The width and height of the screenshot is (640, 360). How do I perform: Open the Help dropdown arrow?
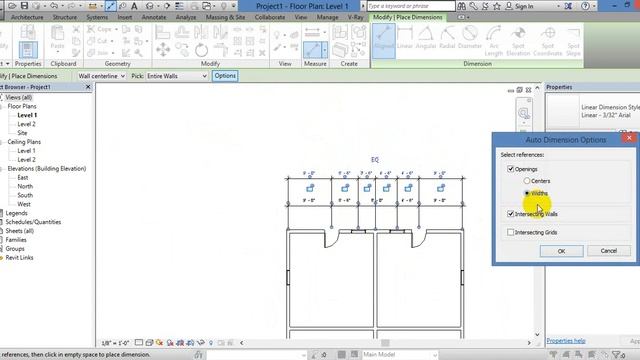[x=594, y=6]
